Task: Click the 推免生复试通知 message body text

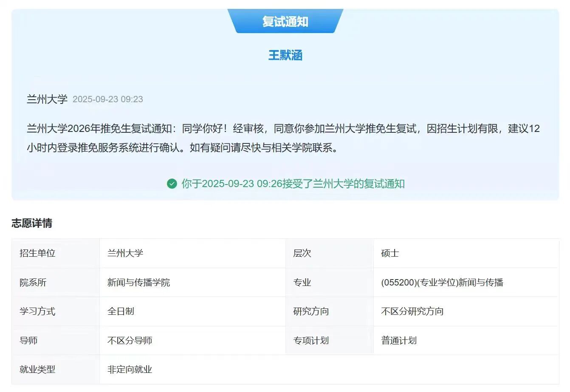Action: point(283,138)
